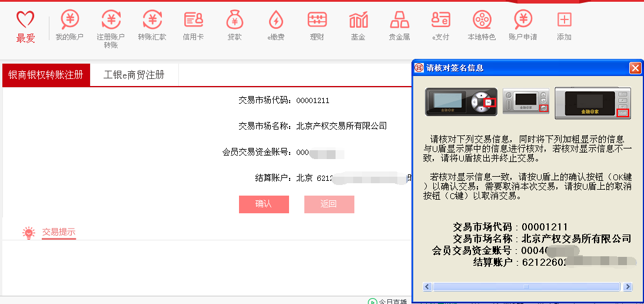This screenshot has width=644, height=304.
Task: Click the 今日直播 play icon at bottom
Action: [x=372, y=302]
